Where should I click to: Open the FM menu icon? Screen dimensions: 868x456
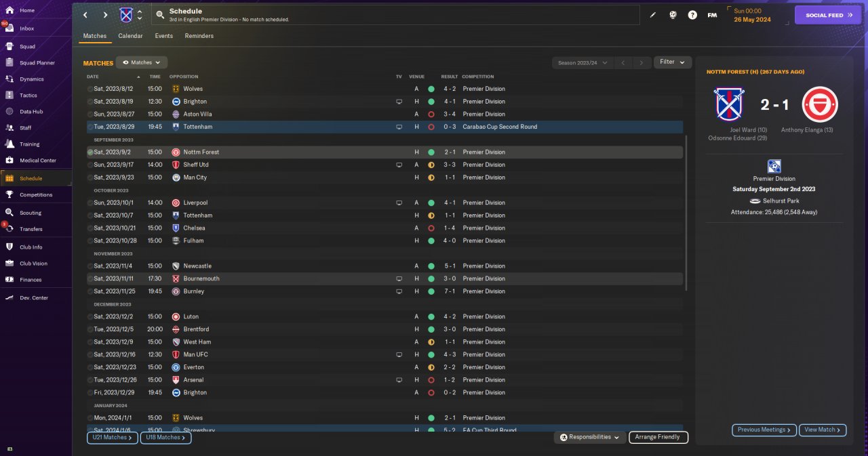click(x=712, y=15)
